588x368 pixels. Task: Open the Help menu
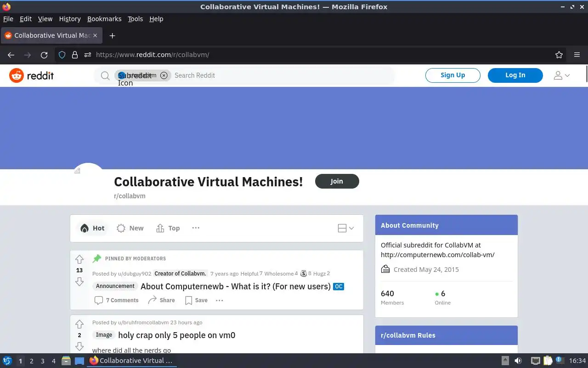click(x=156, y=19)
